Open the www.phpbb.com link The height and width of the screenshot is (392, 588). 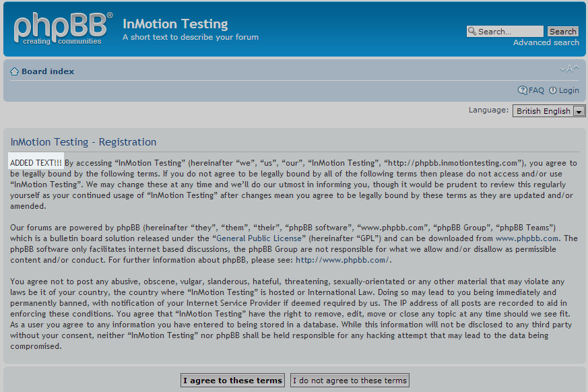point(527,238)
